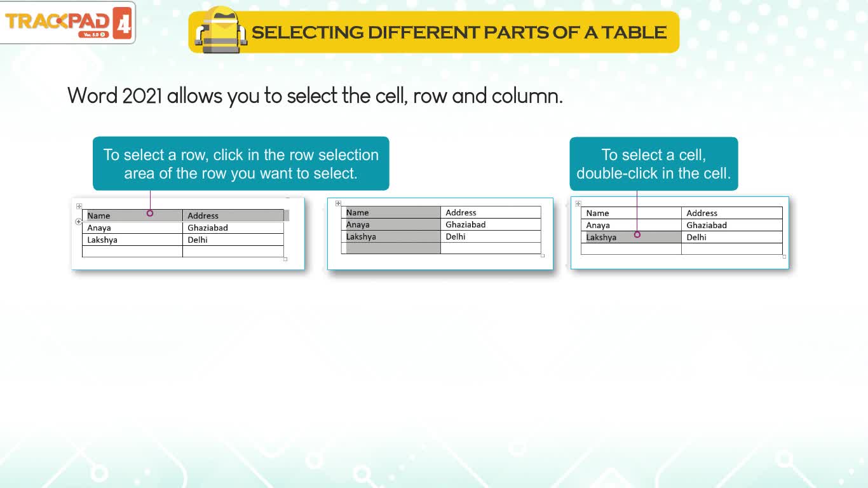Click resize handle of the middle table
Screen dimensions: 868x488
(543, 255)
